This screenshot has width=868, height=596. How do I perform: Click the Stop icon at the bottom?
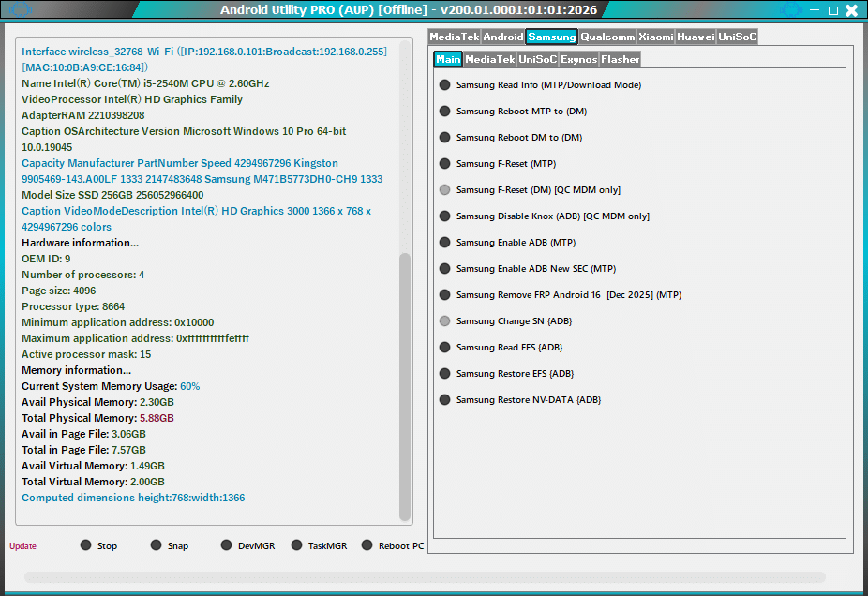(86, 544)
